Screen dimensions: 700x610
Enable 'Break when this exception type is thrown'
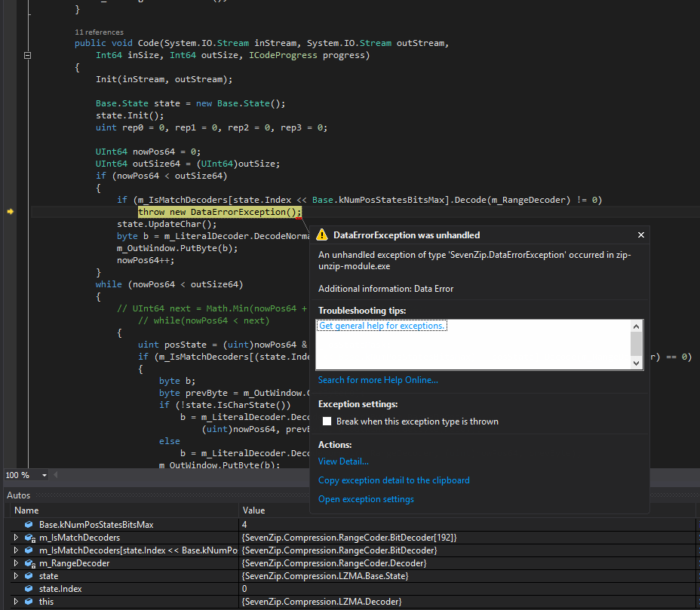[x=327, y=421]
